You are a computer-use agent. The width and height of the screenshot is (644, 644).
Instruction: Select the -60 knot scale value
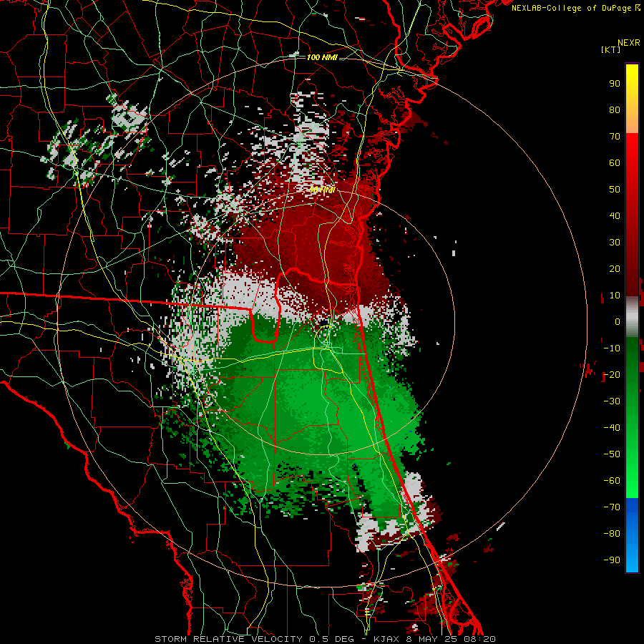pyautogui.click(x=612, y=481)
